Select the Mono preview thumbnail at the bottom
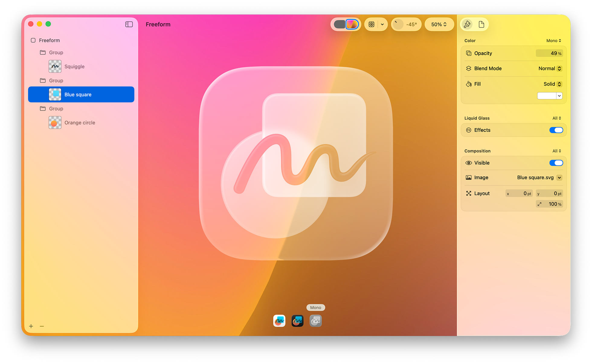Image resolution: width=592 pixels, height=364 pixels. pyautogui.click(x=315, y=321)
